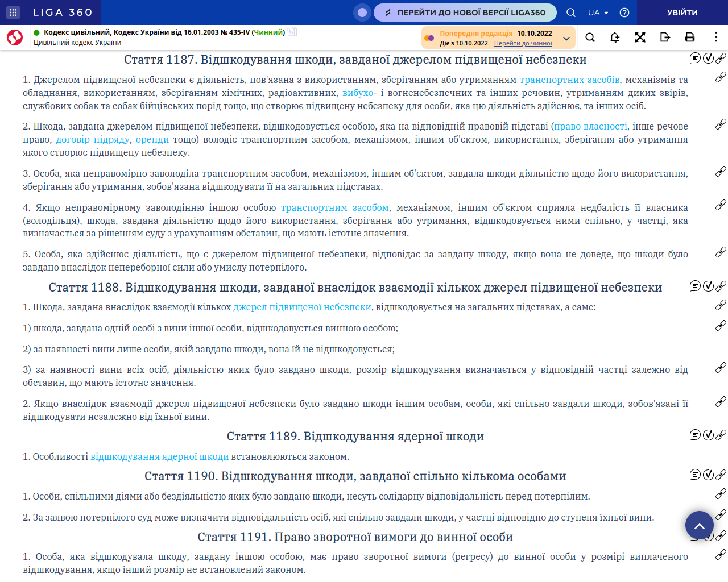Viewport: 728px width, 582px height.
Task: Open the 'джерел підвищеної небезпеки' link
Action: tap(302, 307)
